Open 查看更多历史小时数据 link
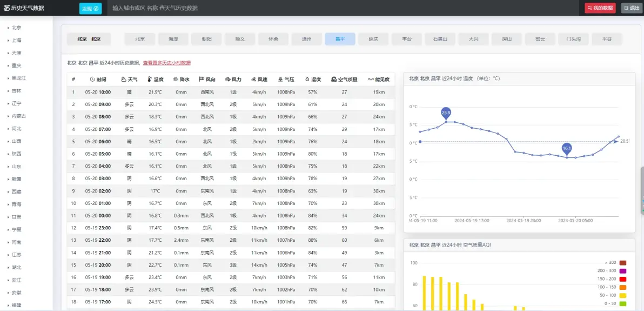Screen dimensions: 644x311 tap(167, 63)
